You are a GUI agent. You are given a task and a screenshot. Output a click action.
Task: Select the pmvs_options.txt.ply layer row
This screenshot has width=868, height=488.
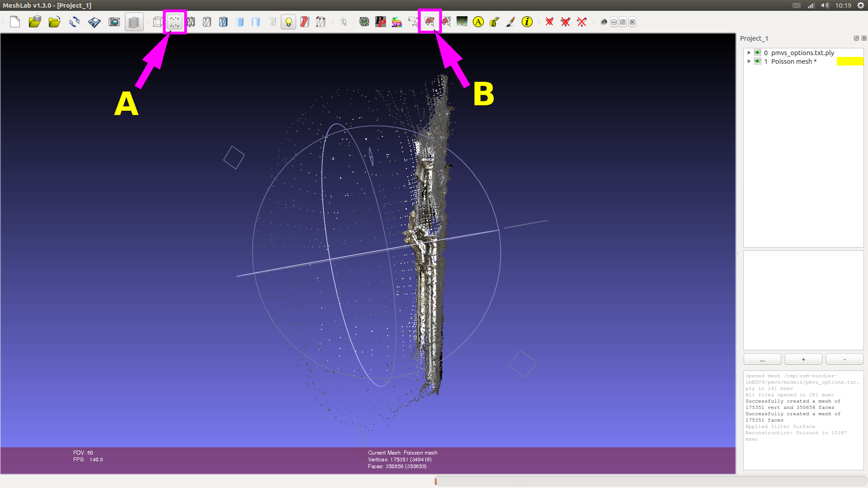(x=804, y=53)
